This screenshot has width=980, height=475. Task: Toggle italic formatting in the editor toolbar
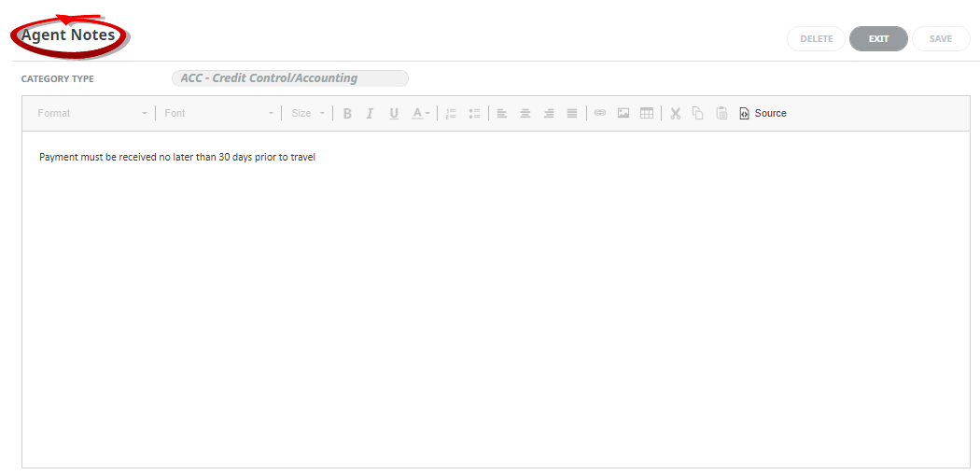point(370,114)
